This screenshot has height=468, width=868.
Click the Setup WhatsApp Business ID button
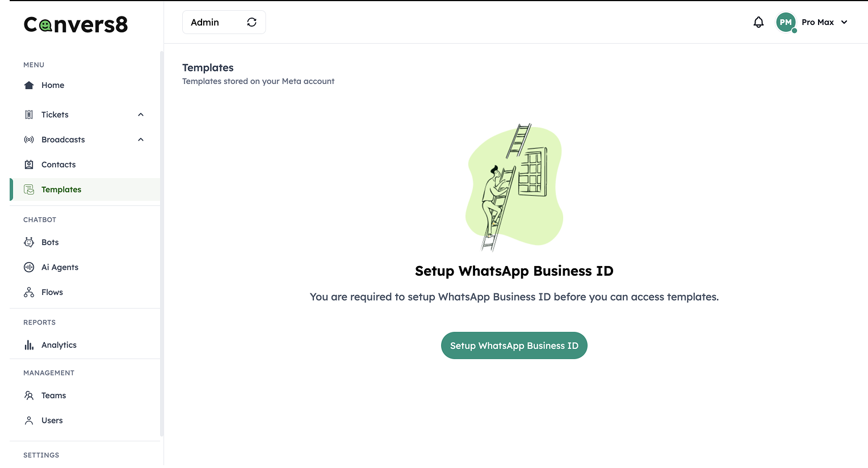click(x=514, y=345)
